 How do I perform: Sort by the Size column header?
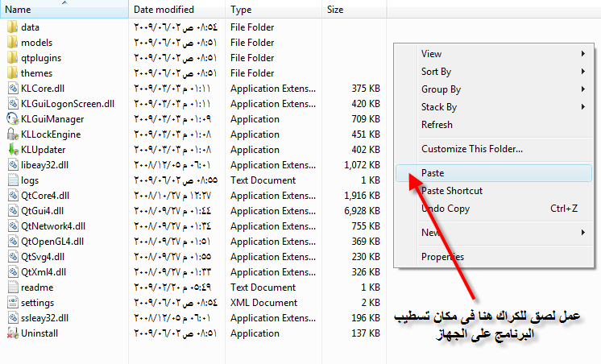[x=354, y=9]
